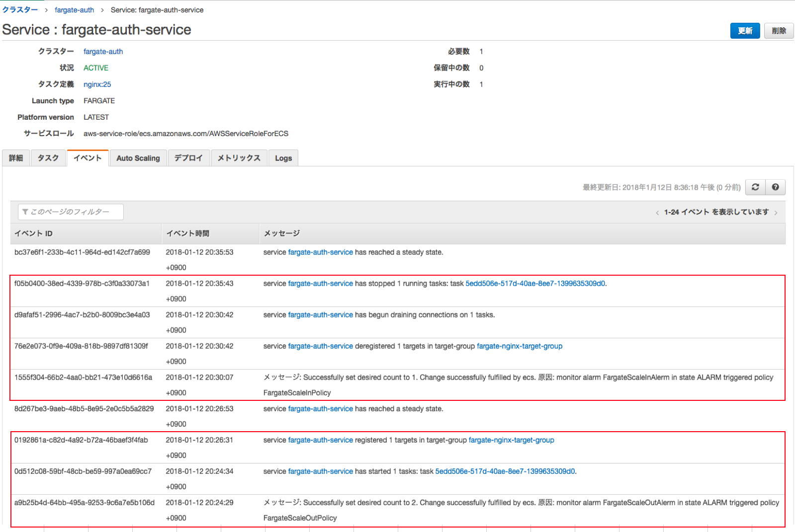
Task: Select event ID a9b25b4d-64bb-495a-9253-9c6a7e5b106d
Action: [x=85, y=503]
